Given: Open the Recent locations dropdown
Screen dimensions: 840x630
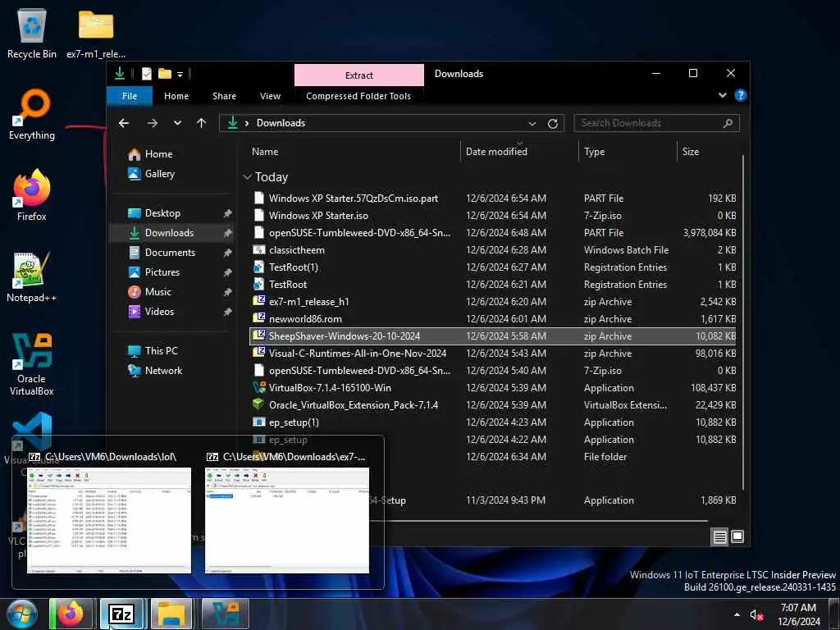Looking at the screenshot, I should point(177,123).
